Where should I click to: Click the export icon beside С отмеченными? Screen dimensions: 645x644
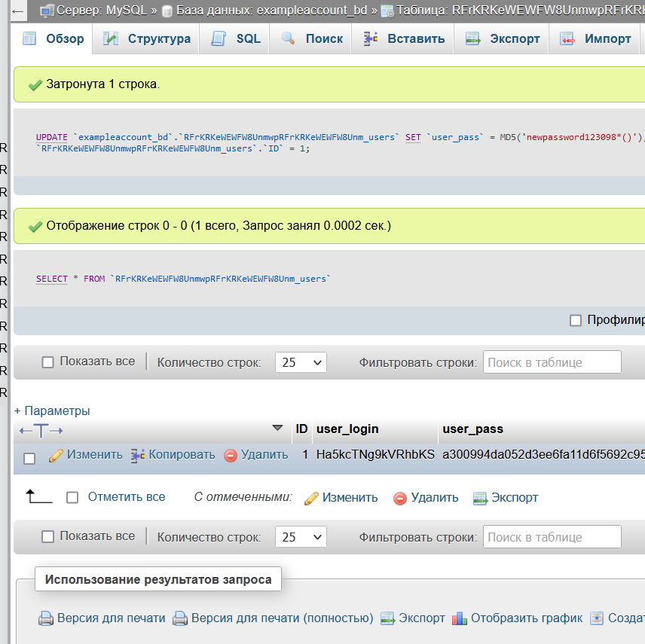pyautogui.click(x=480, y=498)
